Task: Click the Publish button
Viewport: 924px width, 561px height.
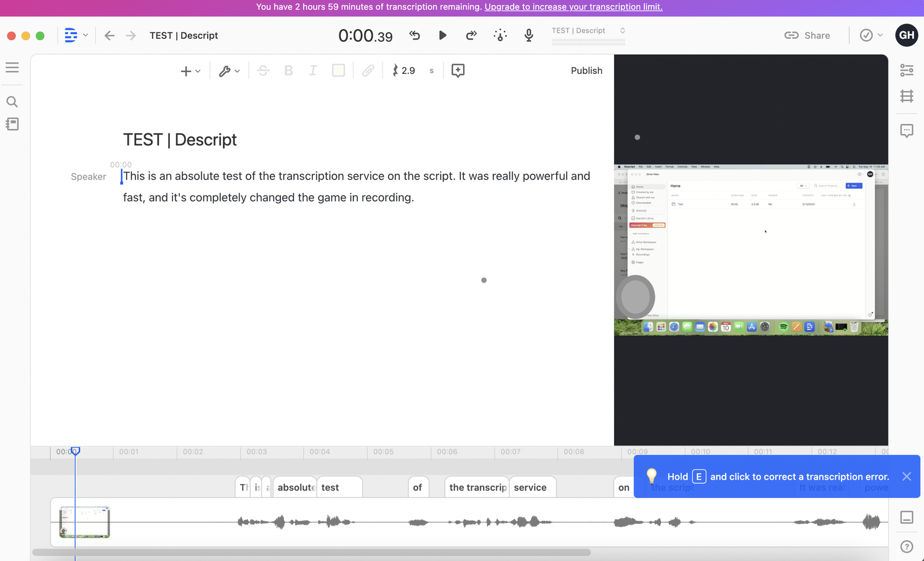Action: click(586, 70)
